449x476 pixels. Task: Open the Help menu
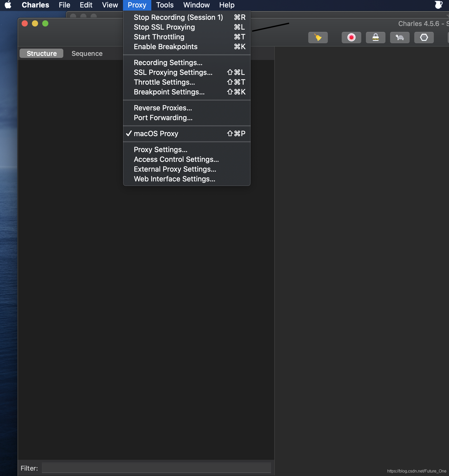227,5
